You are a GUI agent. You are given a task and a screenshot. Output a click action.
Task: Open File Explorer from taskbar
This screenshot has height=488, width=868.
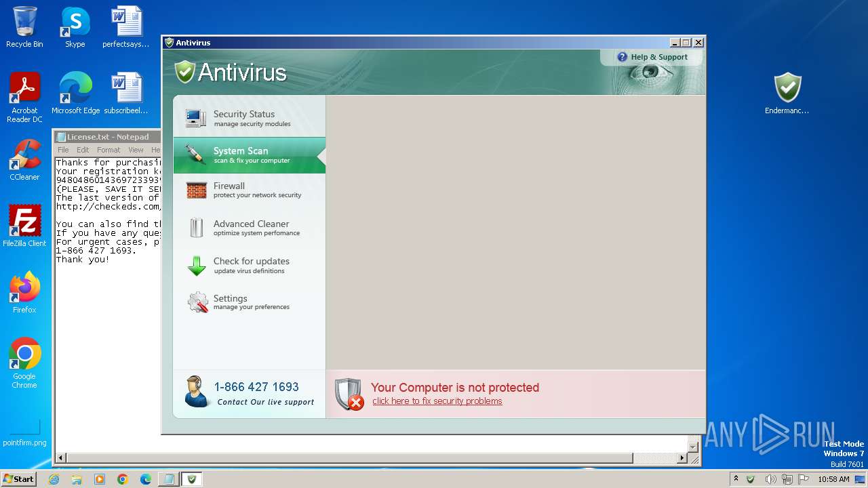point(77,479)
